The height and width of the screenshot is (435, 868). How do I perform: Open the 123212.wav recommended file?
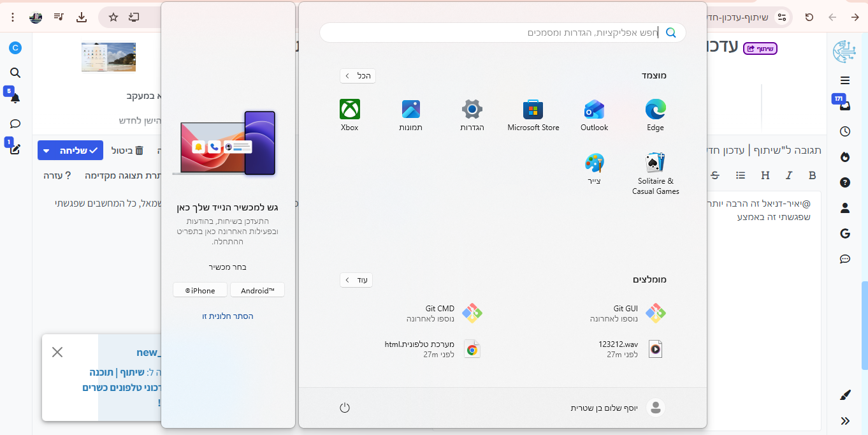point(655,349)
